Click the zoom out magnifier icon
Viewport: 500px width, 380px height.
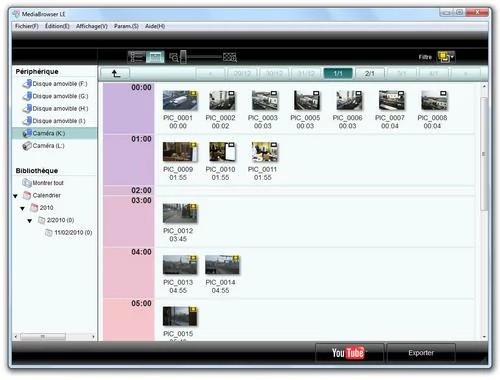coord(174,57)
